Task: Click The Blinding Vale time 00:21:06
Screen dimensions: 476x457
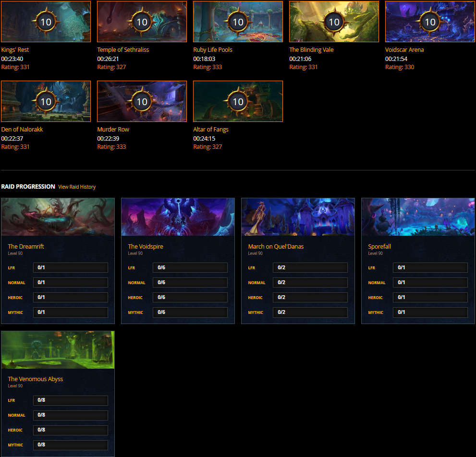Action: click(x=300, y=59)
